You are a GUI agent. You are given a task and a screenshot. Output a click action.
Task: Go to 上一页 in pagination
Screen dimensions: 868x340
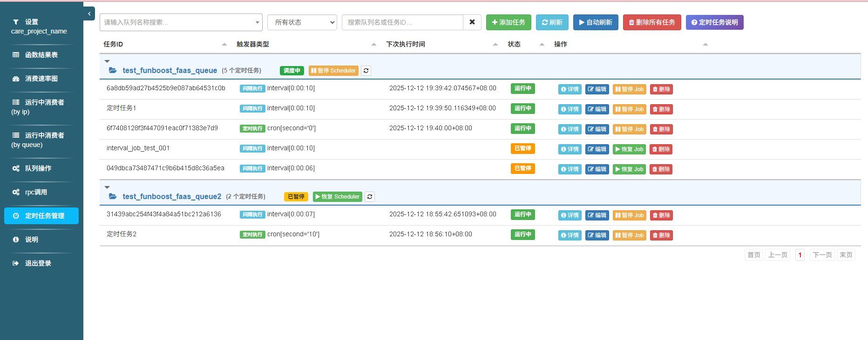778,255
